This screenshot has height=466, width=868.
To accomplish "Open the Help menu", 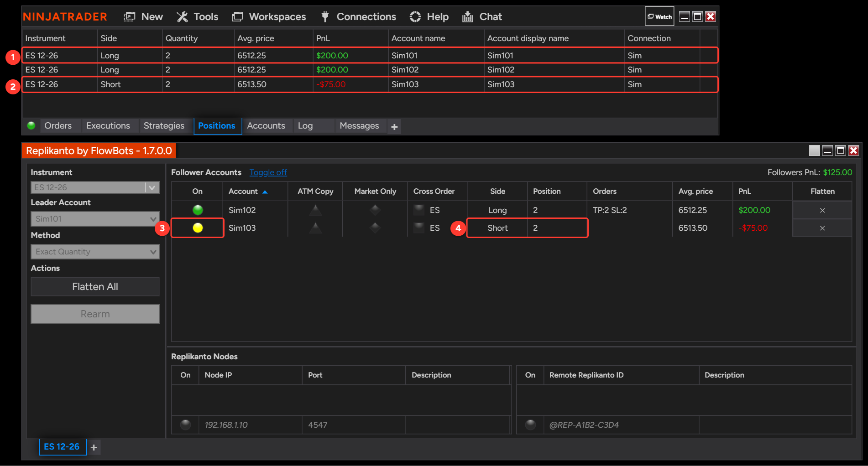I will click(x=429, y=17).
